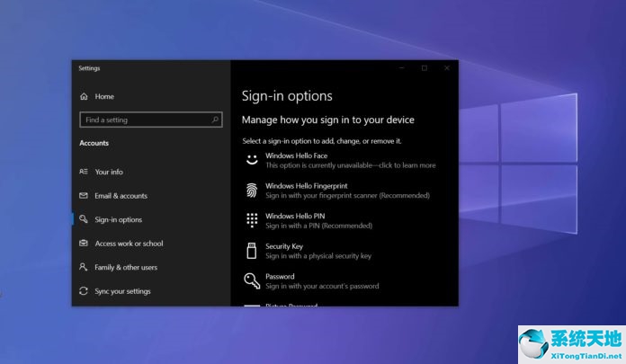Image resolution: width=626 pixels, height=364 pixels.
Task: Click the Windows Hello PIN keypad icon
Action: tap(252, 220)
